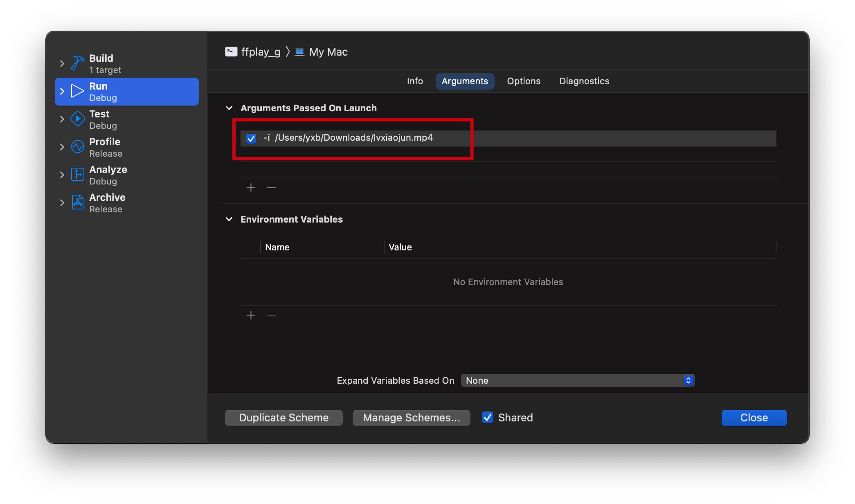Toggle the Shared scheme checkbox
Image resolution: width=855 pixels, height=504 pixels.
pyautogui.click(x=487, y=417)
